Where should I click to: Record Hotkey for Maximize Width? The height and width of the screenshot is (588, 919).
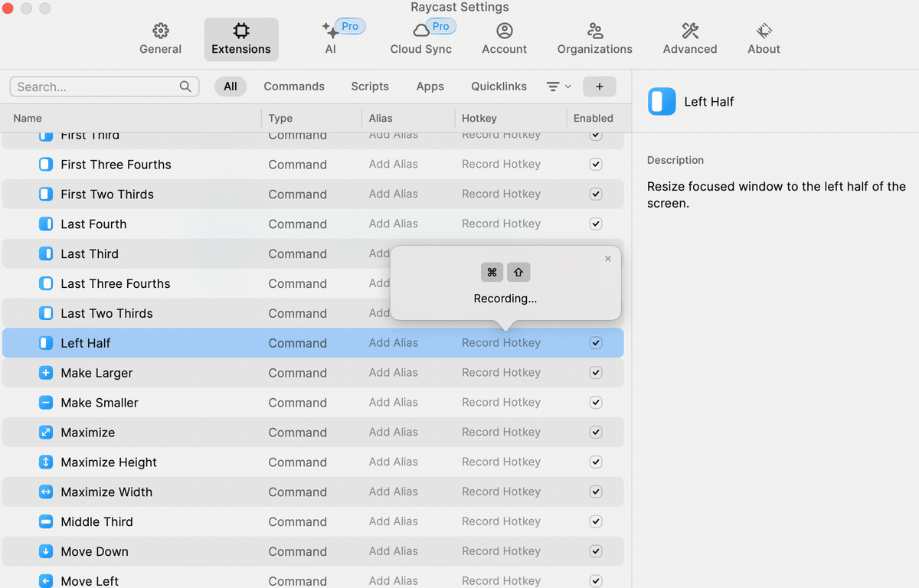(501, 492)
